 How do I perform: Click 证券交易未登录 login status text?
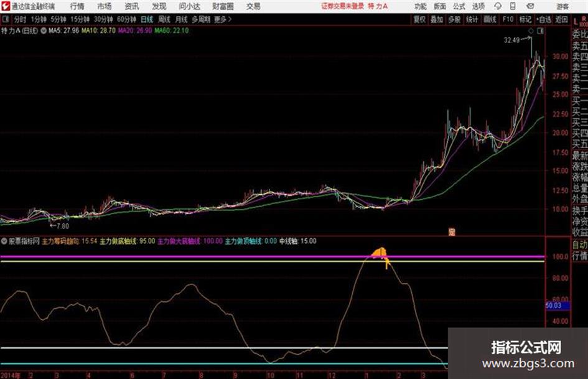click(342, 6)
